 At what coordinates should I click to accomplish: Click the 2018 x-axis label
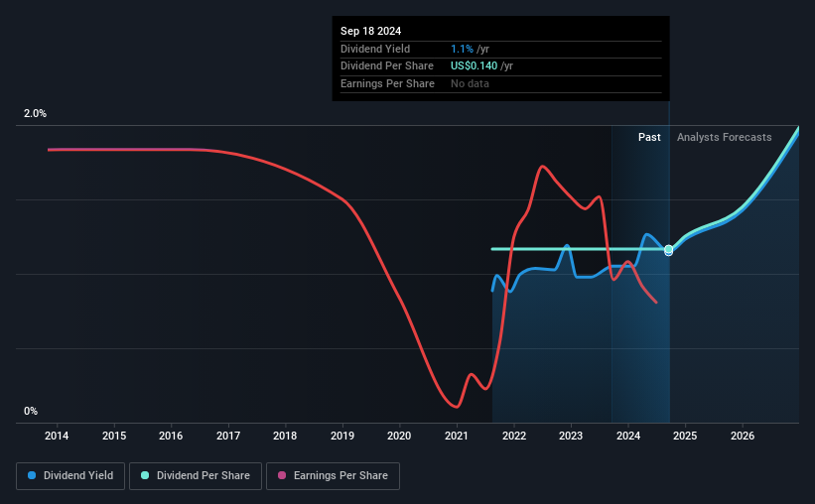(285, 436)
